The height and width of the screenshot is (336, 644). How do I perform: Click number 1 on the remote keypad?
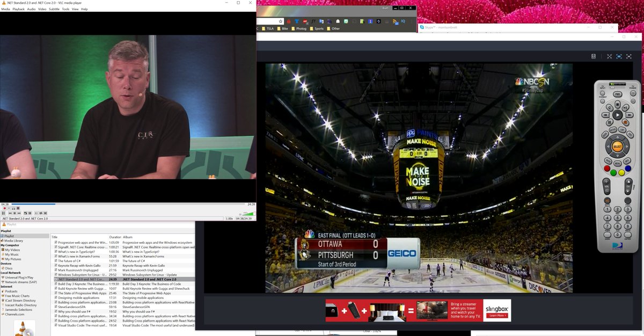[x=607, y=209]
